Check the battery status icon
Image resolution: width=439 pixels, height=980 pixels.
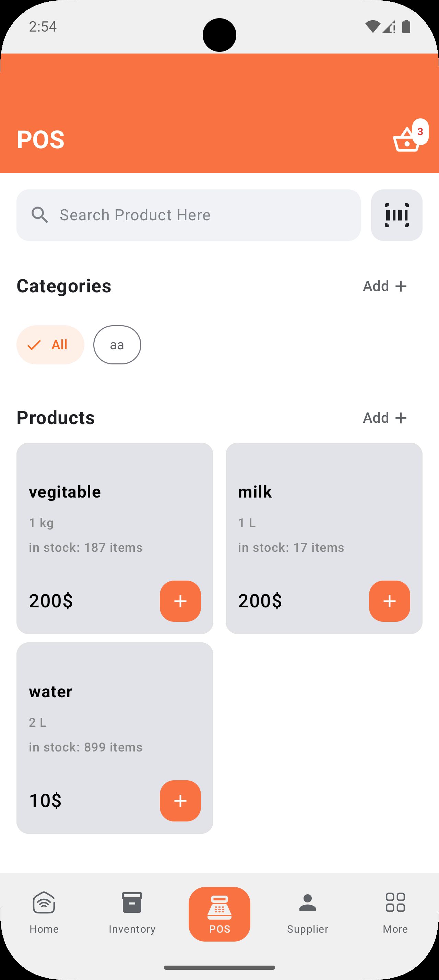[x=406, y=27]
